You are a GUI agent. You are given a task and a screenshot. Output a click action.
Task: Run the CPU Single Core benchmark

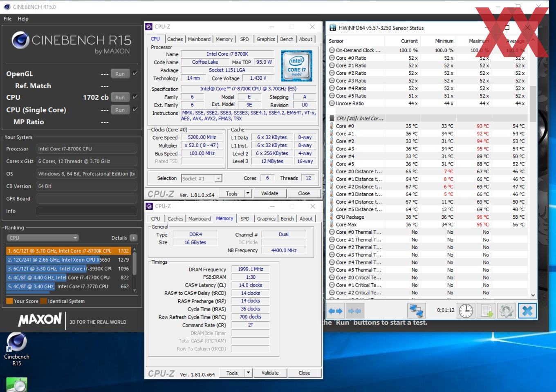[x=120, y=110]
